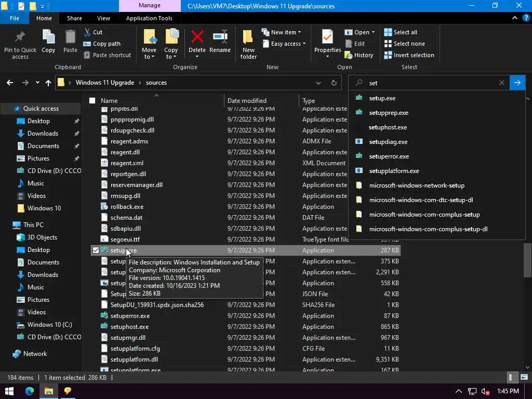532x399 pixels.
Task: Run the search with arrow button
Action: pos(517,83)
